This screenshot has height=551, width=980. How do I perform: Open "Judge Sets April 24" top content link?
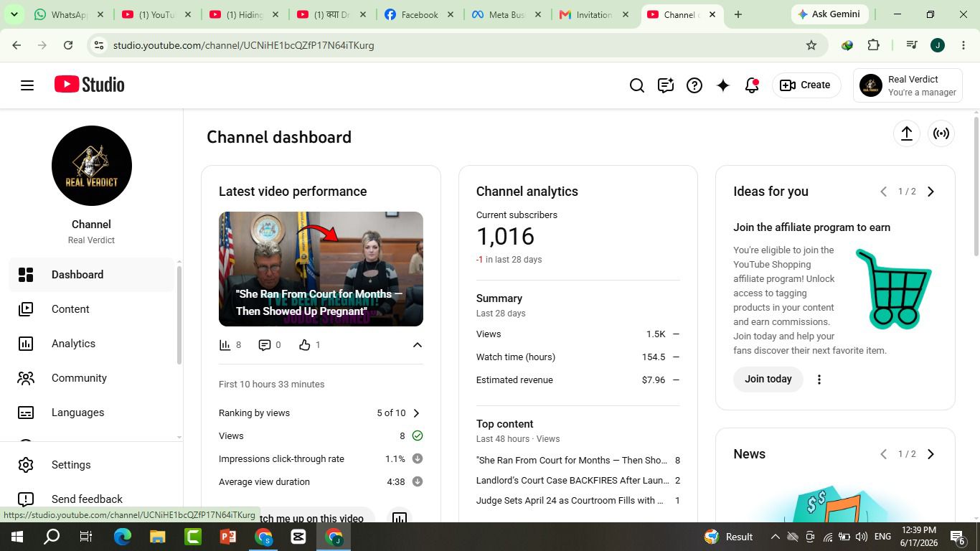point(570,501)
